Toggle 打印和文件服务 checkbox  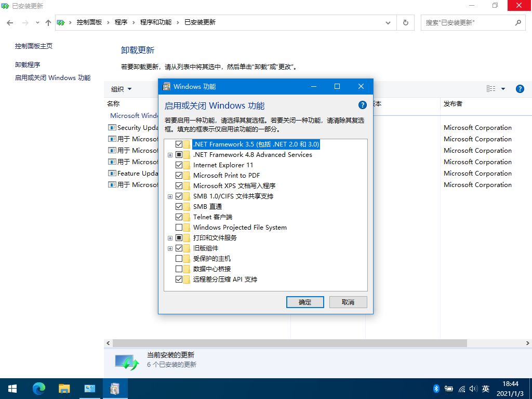click(179, 238)
